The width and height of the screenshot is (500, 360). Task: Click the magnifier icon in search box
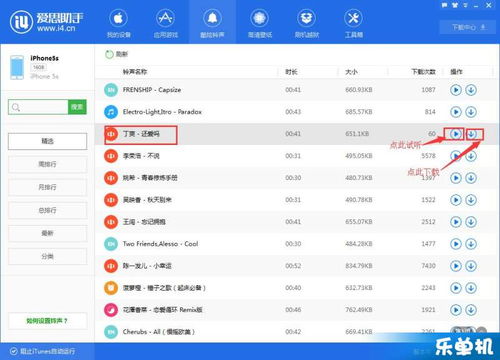(16, 107)
